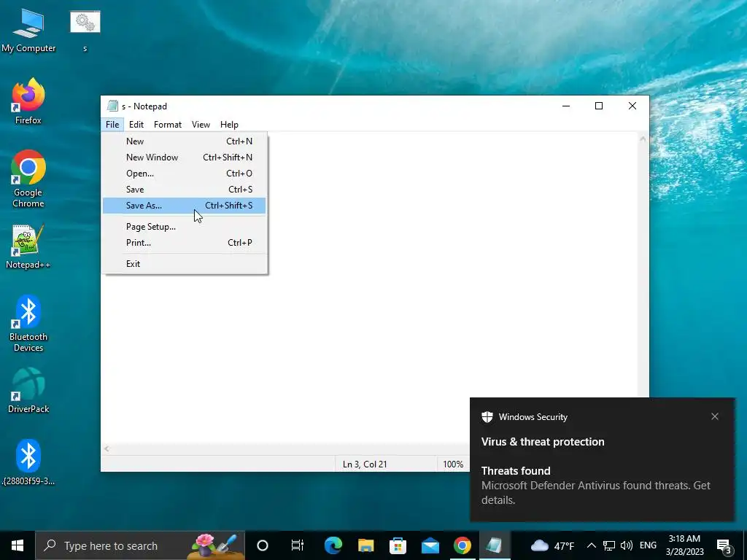Image resolution: width=747 pixels, height=560 pixels.
Task: Select the Notepad++ desktop shortcut
Action: coord(28,246)
